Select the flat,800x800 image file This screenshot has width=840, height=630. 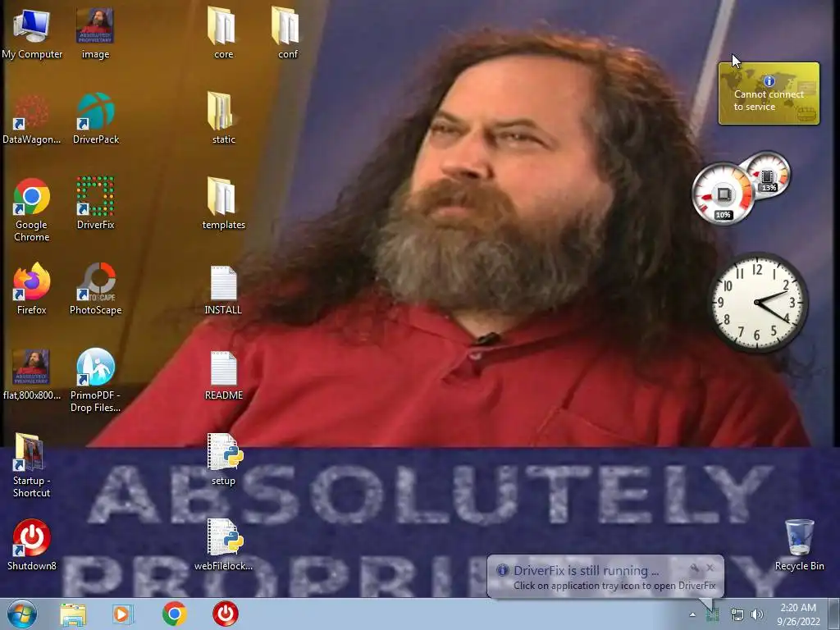coord(32,374)
